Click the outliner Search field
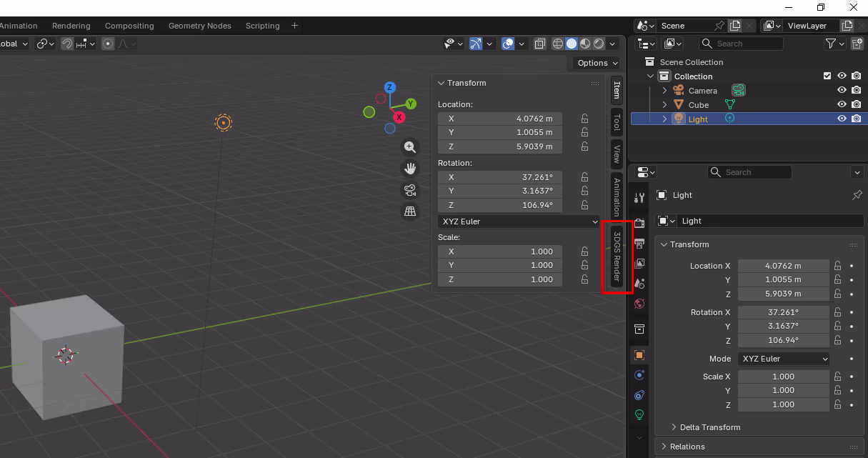 click(741, 43)
